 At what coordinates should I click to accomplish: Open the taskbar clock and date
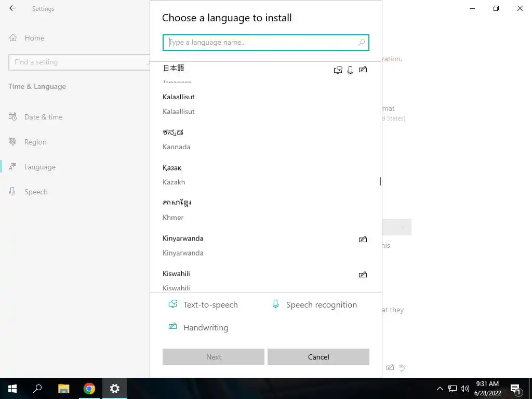[487, 389]
